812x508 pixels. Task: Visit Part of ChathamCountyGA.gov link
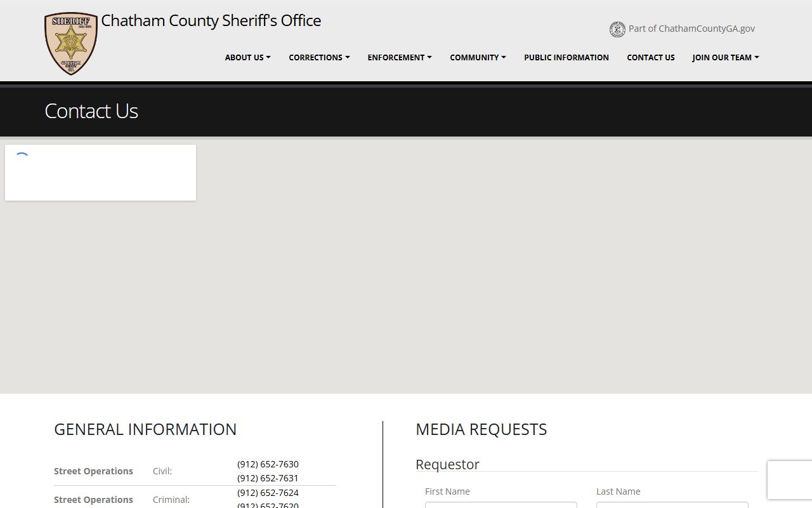(691, 29)
